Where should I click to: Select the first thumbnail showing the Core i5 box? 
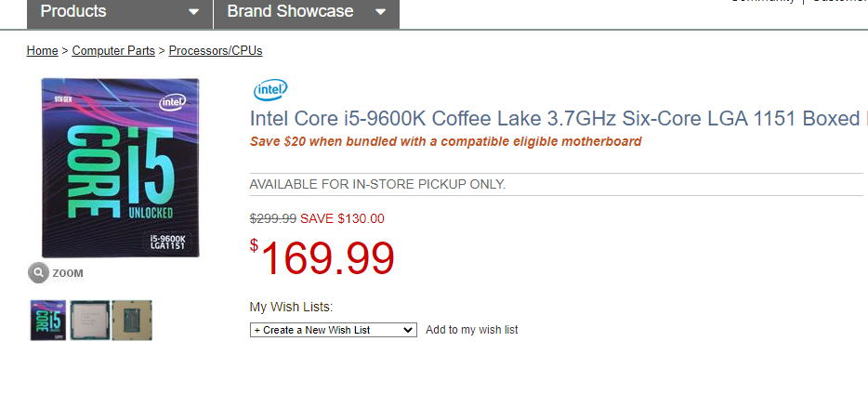click(48, 320)
